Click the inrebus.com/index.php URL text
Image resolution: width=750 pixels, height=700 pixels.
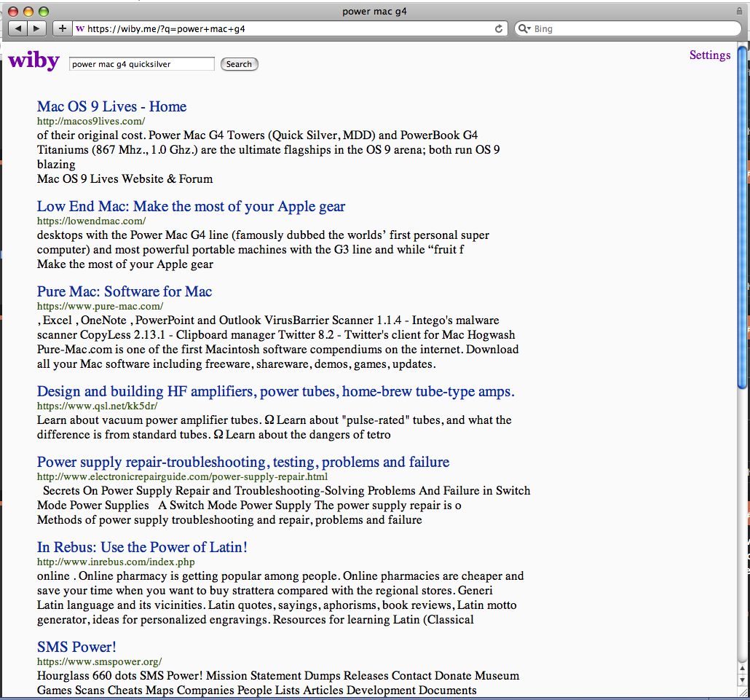click(x=116, y=562)
